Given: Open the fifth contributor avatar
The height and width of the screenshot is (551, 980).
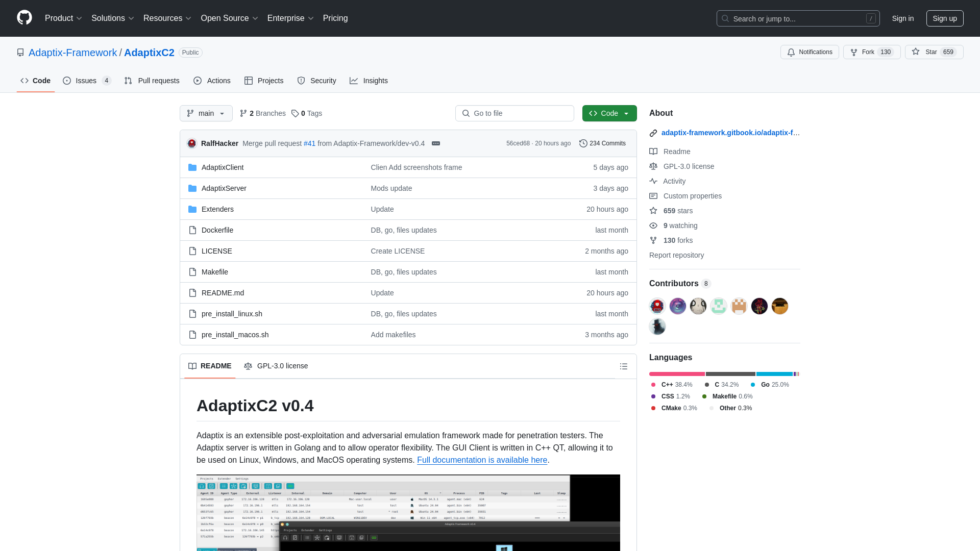Looking at the screenshot, I should click(739, 306).
